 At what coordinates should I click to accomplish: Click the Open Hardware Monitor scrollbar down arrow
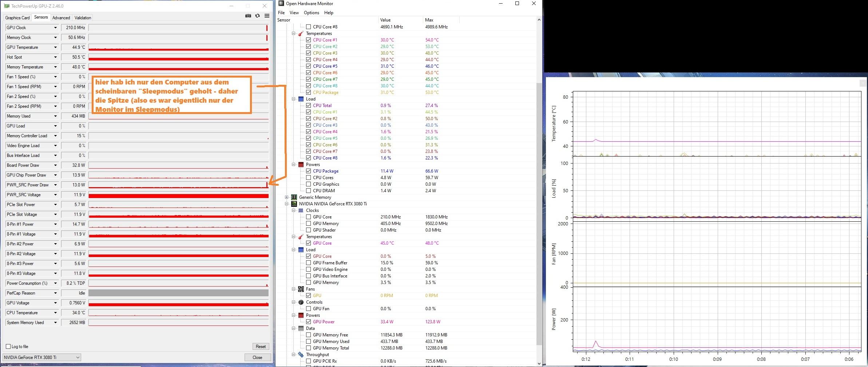click(539, 363)
